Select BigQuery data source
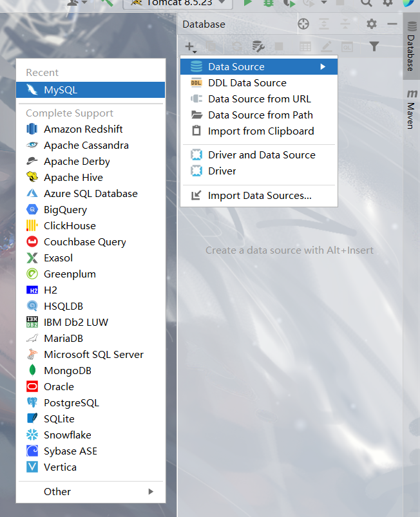This screenshot has width=420, height=517. coord(90,210)
